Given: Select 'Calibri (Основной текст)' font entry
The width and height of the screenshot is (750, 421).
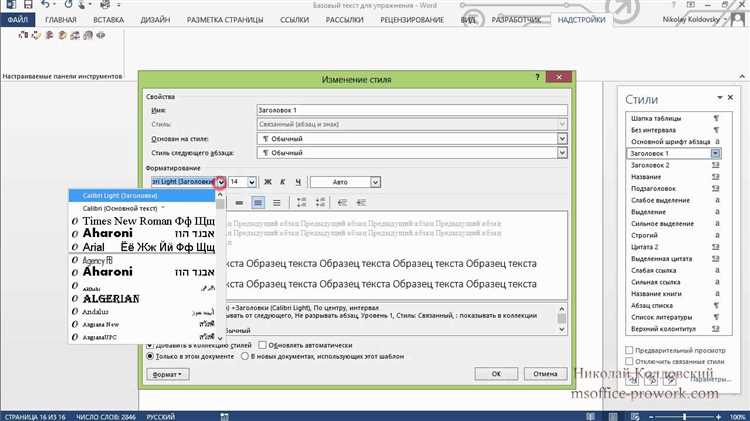Looking at the screenshot, I should click(143, 209).
